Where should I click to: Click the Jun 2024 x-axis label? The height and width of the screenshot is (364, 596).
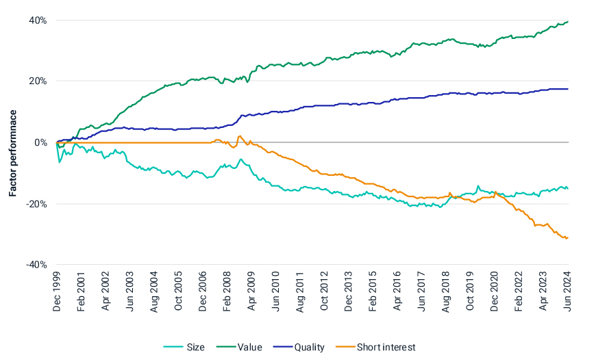click(x=567, y=291)
